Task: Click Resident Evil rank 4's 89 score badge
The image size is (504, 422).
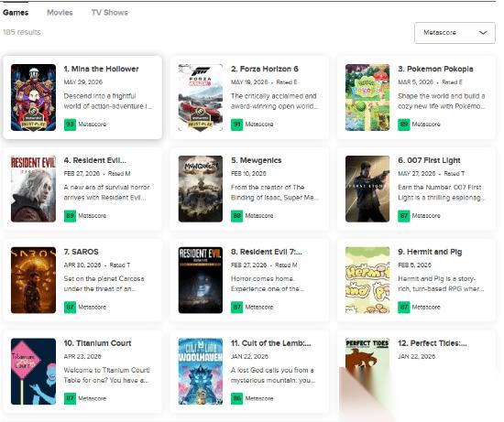Action: click(70, 216)
